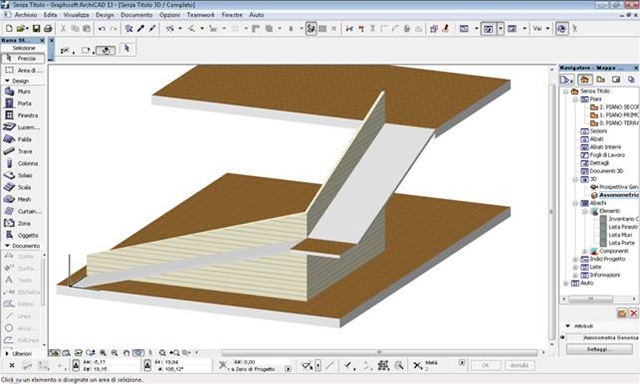The image size is (640, 384).
Task: Click the Redo arrow icon
Action: pyautogui.click(x=113, y=29)
